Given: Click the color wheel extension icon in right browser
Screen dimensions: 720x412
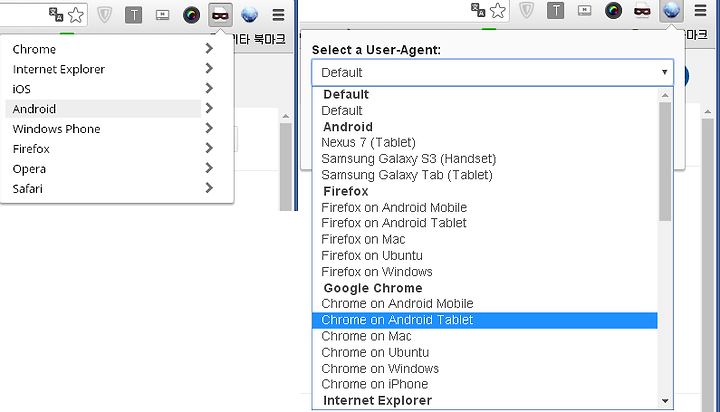Looking at the screenshot, I should (x=613, y=11).
